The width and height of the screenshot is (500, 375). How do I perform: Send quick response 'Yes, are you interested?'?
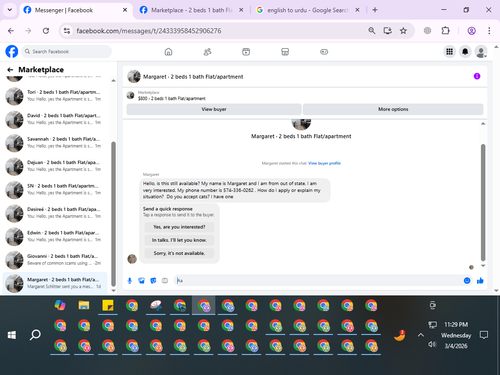(x=179, y=227)
